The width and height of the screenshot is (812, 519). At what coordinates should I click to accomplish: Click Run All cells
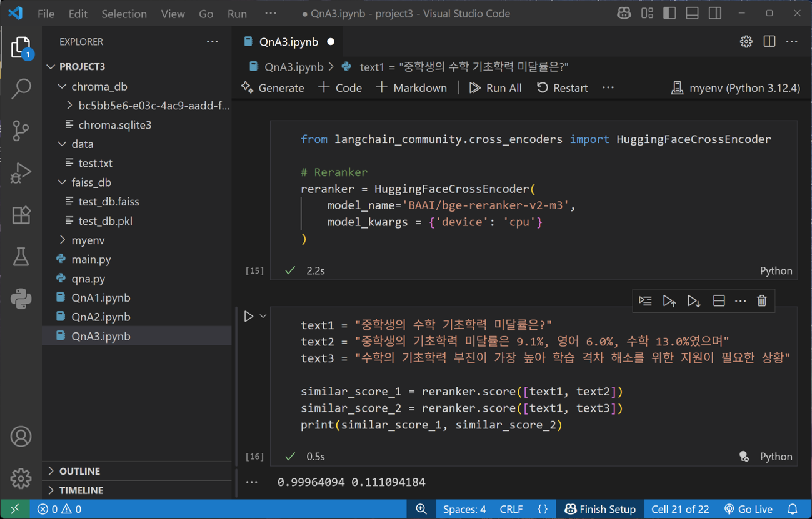[496, 88]
